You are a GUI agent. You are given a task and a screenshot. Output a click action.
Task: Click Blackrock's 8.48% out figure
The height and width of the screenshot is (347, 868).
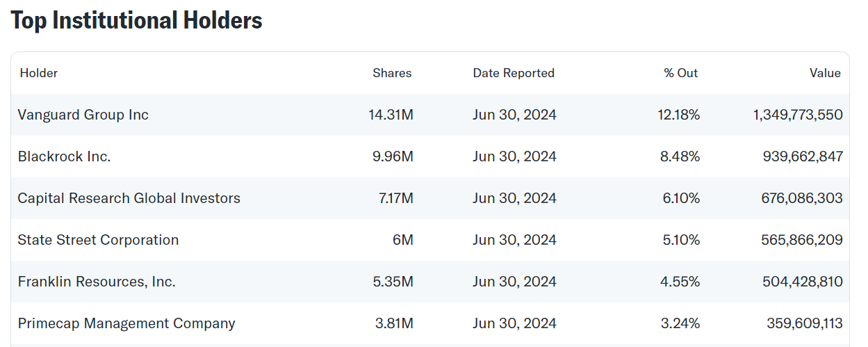pos(680,156)
